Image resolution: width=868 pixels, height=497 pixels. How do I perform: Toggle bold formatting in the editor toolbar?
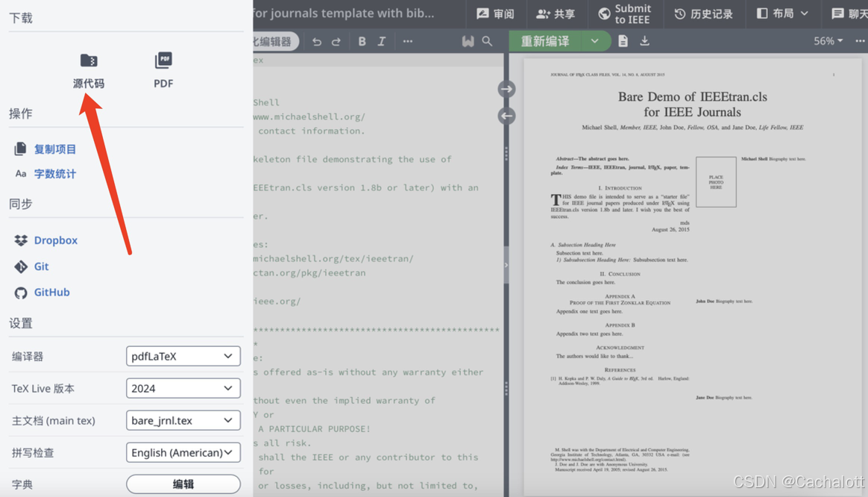(362, 41)
